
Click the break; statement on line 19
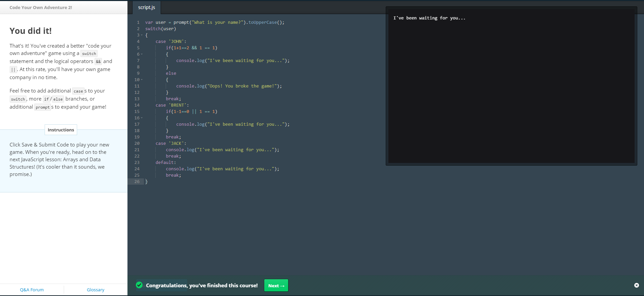coord(173,137)
